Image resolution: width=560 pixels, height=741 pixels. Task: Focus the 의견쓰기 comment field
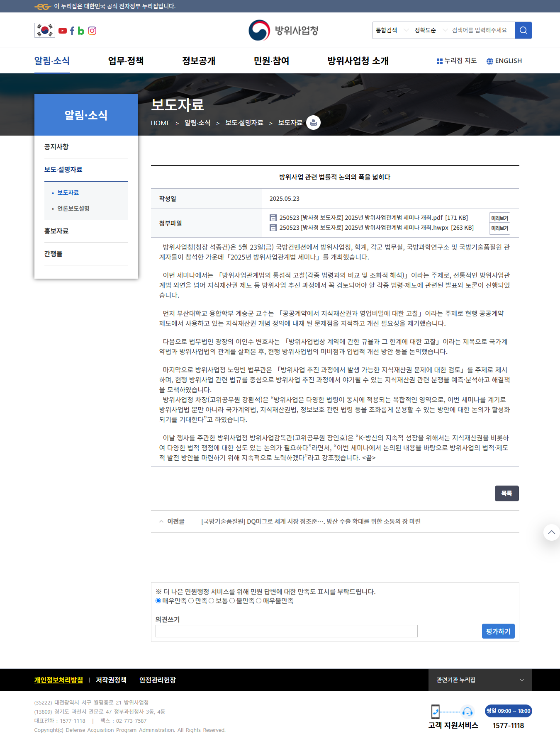point(287,631)
